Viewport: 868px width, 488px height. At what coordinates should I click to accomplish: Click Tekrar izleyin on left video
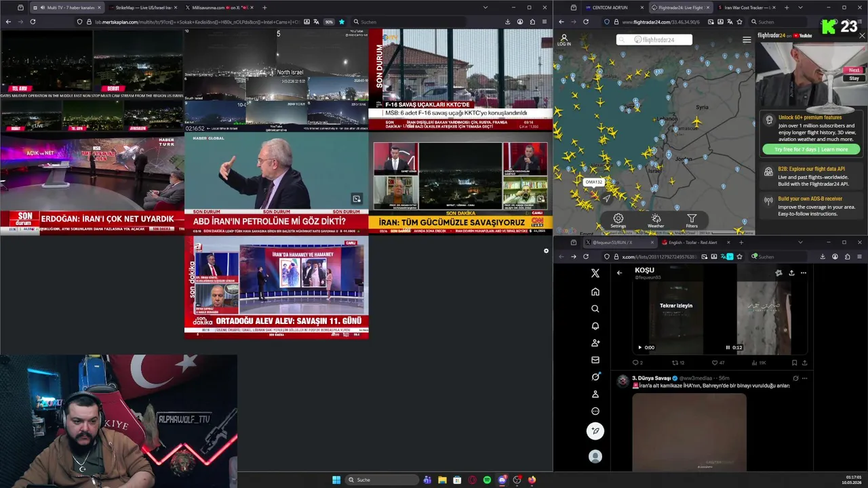coord(676,306)
